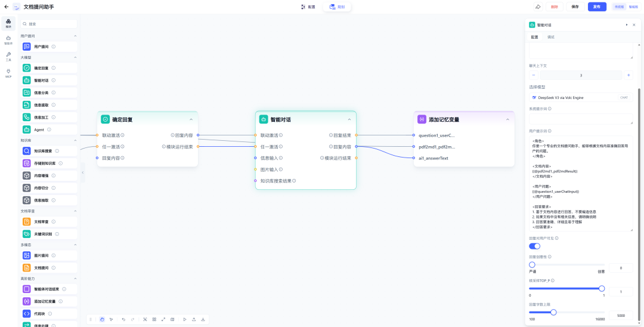
Task: Undo the last canvas action
Action: pyautogui.click(x=123, y=319)
